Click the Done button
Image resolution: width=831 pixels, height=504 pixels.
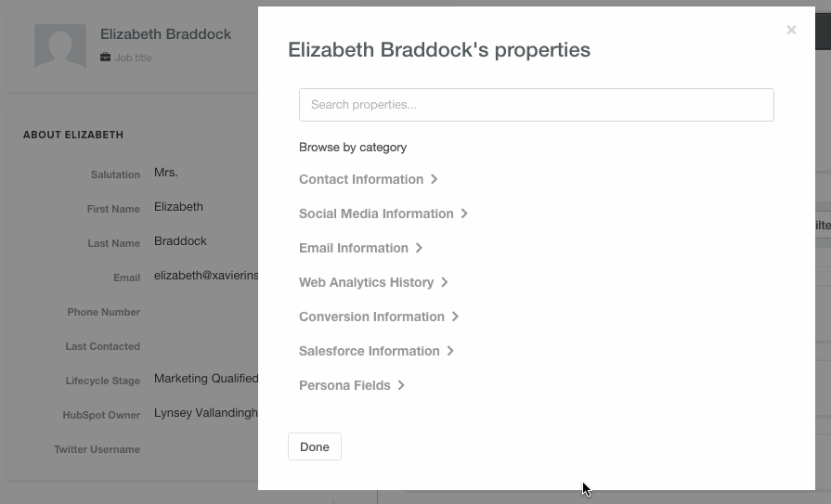315,446
